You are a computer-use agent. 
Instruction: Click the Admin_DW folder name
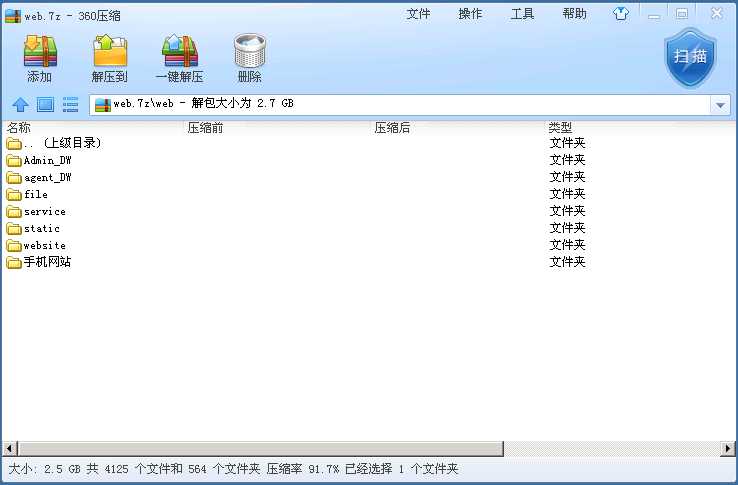click(48, 161)
